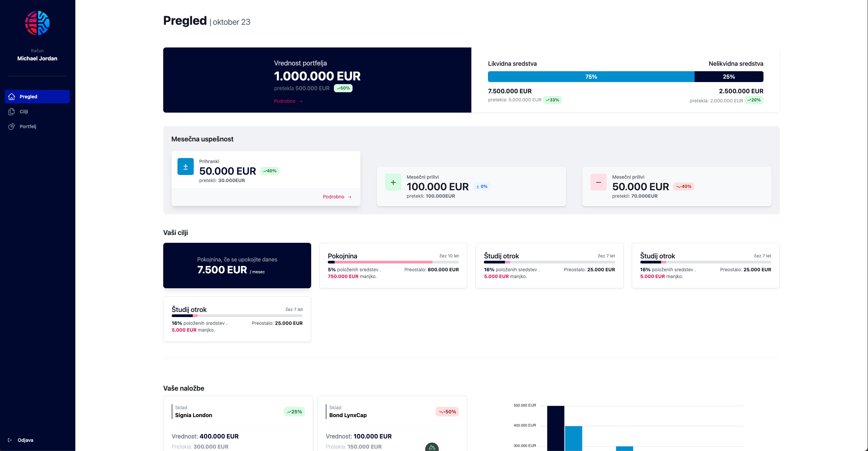This screenshot has height=451, width=868.
Task: Click the globe logo in sidebar
Action: 37,23
